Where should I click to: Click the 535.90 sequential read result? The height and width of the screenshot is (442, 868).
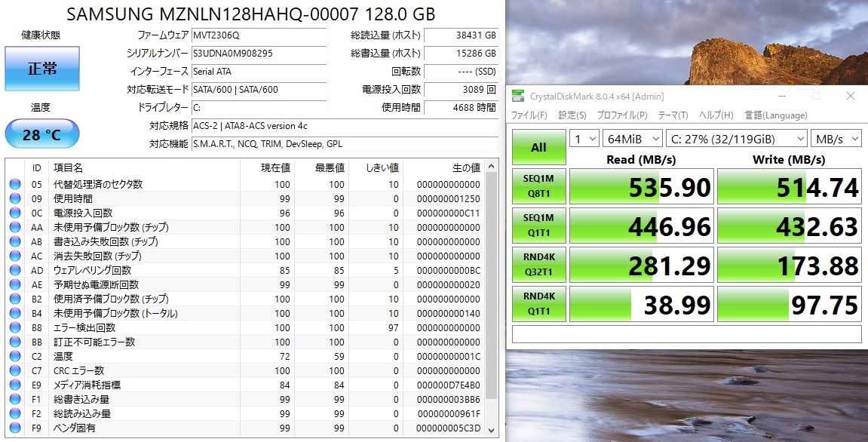coord(641,186)
